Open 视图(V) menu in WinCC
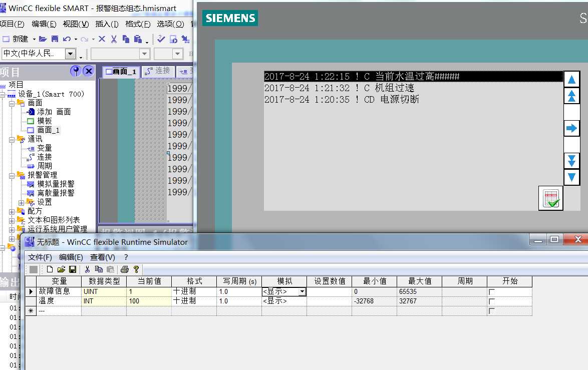The width and height of the screenshot is (588, 370). pyautogui.click(x=76, y=24)
